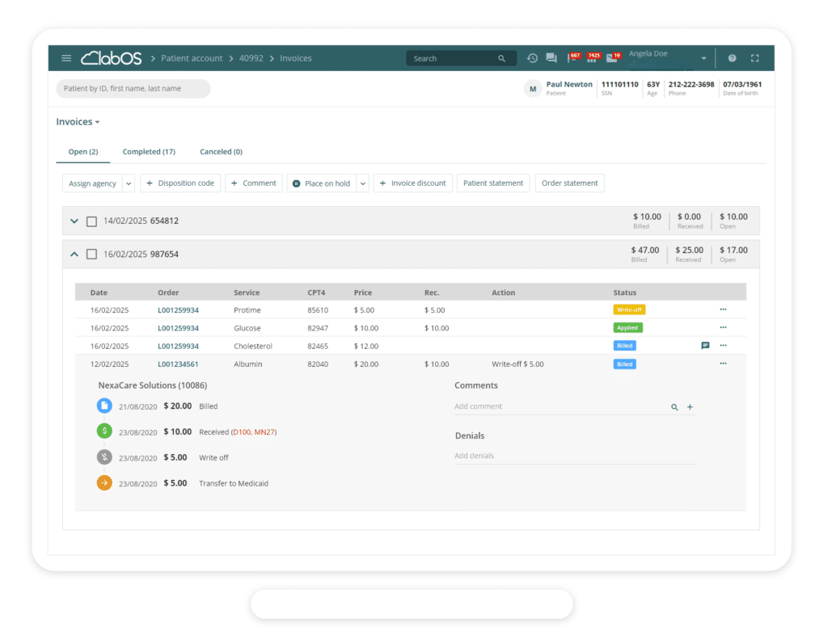Switch to the Completed (17) tab
The width and height of the screenshot is (828, 644).
(x=149, y=151)
